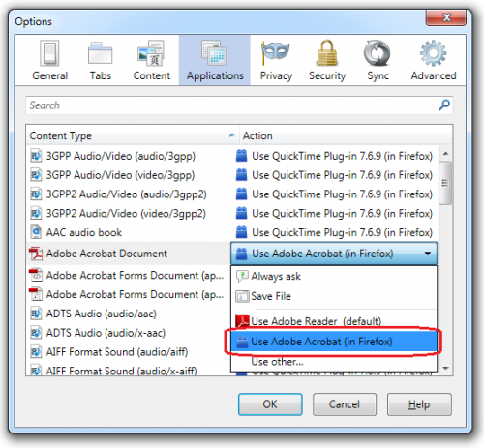Click scrollbar down arrow in list
484x448 pixels.
[x=446, y=368]
